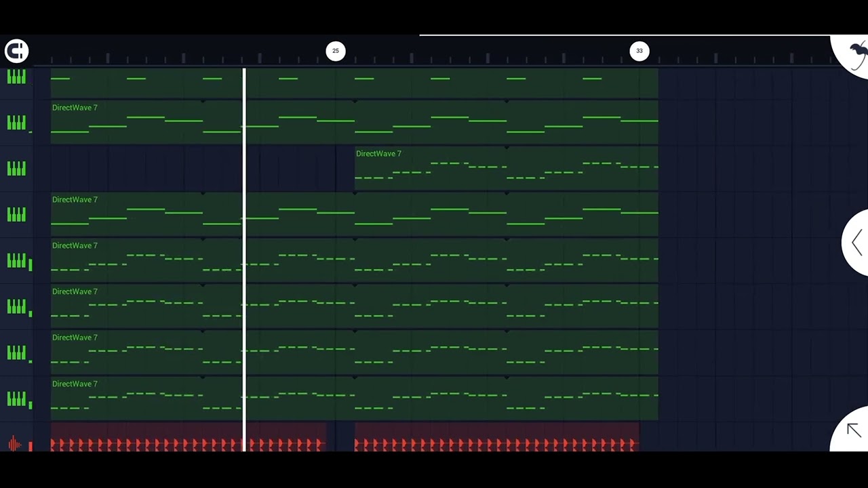
Task: Tap the diagonal arrow corner button
Action: pyautogui.click(x=853, y=430)
